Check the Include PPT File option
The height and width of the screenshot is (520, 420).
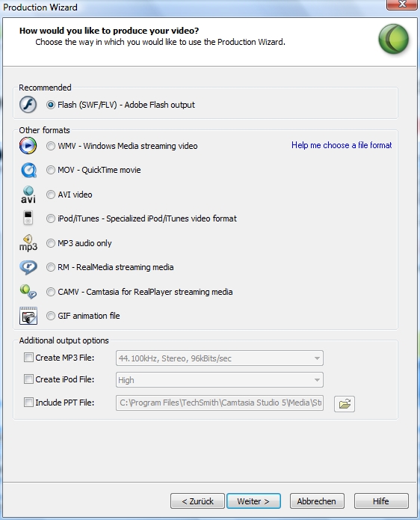pyautogui.click(x=29, y=403)
